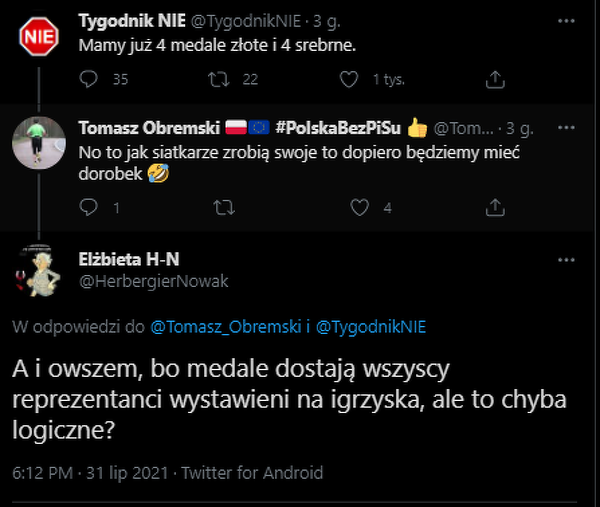Reply to Tygodnik NIE tweet
The width and height of the screenshot is (600, 507).
pyautogui.click(x=88, y=79)
